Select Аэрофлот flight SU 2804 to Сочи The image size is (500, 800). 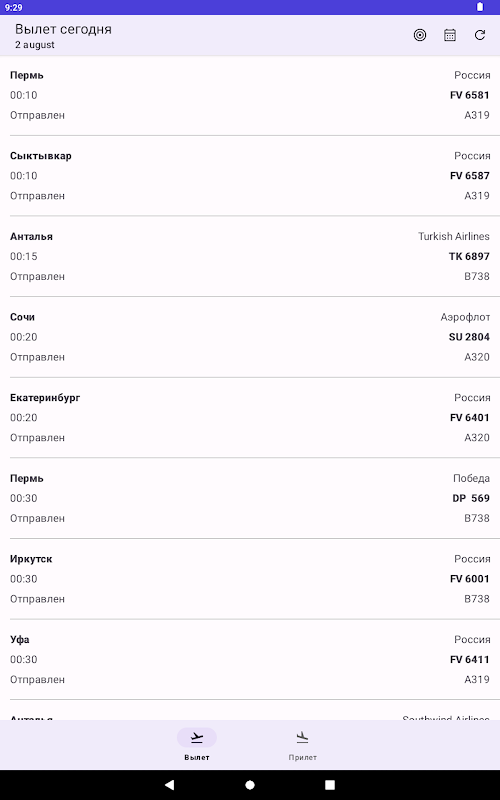tap(250, 337)
